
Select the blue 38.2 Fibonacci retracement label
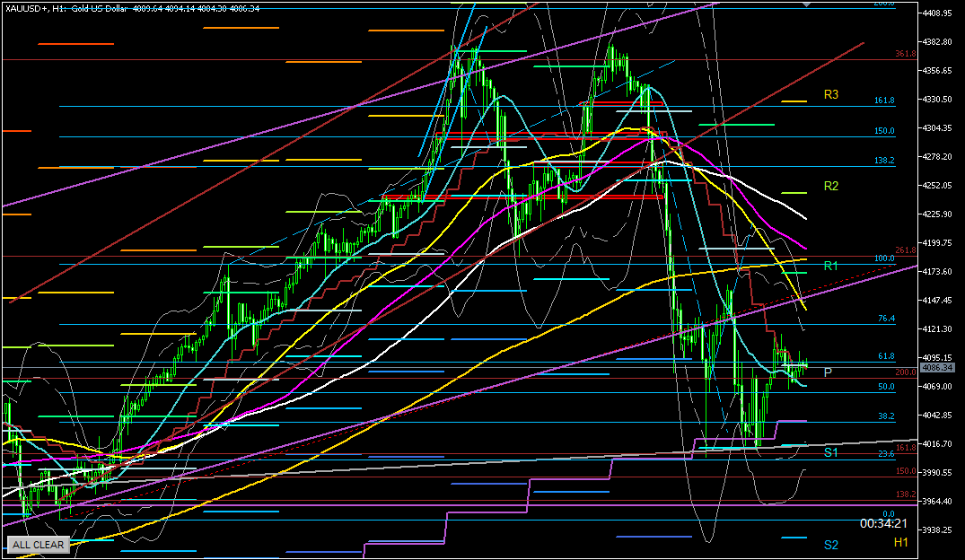885,416
